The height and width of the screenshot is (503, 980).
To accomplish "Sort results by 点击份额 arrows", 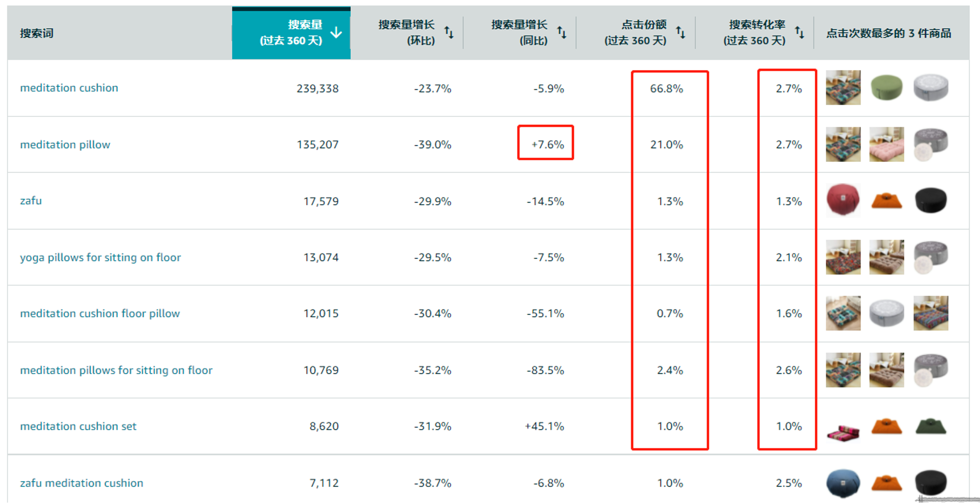I will pyautogui.click(x=681, y=32).
